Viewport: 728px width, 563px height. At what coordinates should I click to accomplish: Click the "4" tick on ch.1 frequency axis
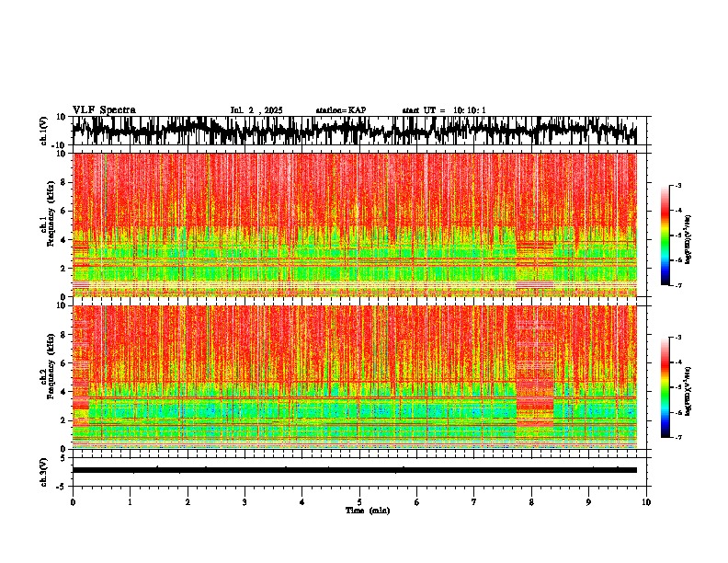click(x=64, y=240)
